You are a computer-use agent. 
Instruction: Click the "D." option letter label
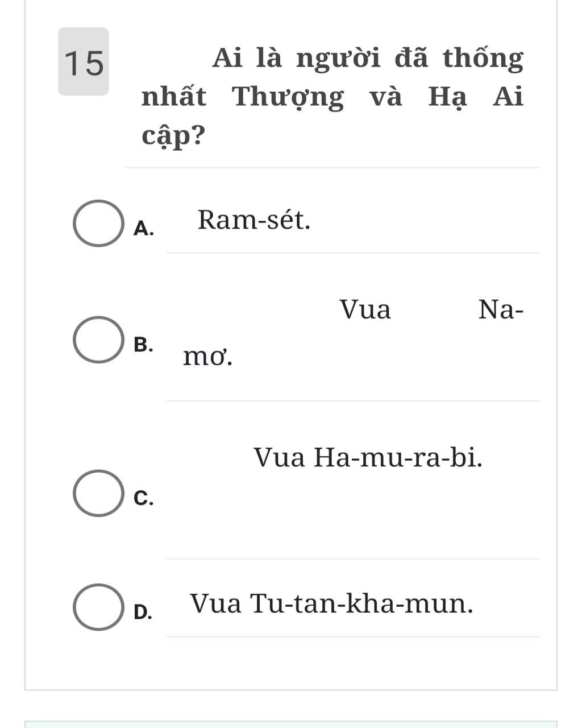pyautogui.click(x=143, y=612)
